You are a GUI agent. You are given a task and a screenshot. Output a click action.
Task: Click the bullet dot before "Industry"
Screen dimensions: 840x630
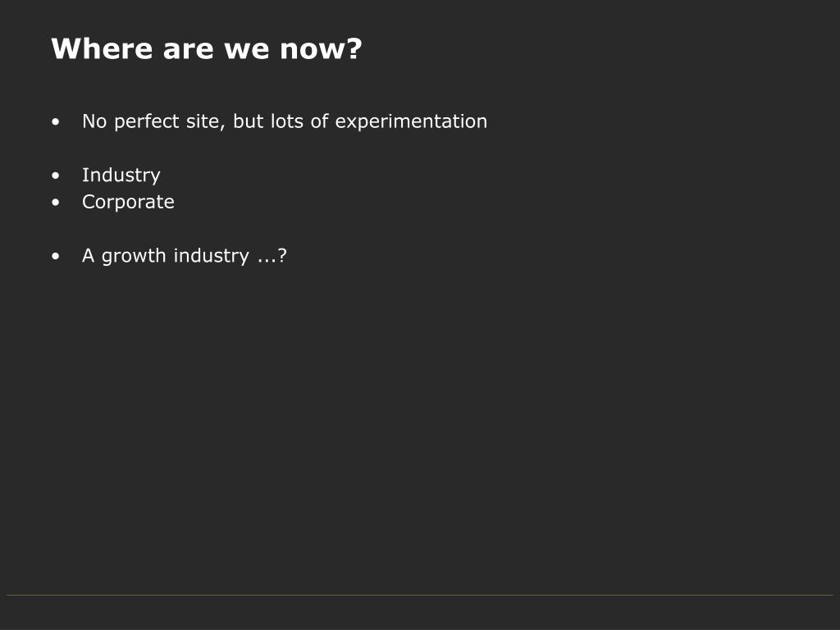click(56, 176)
